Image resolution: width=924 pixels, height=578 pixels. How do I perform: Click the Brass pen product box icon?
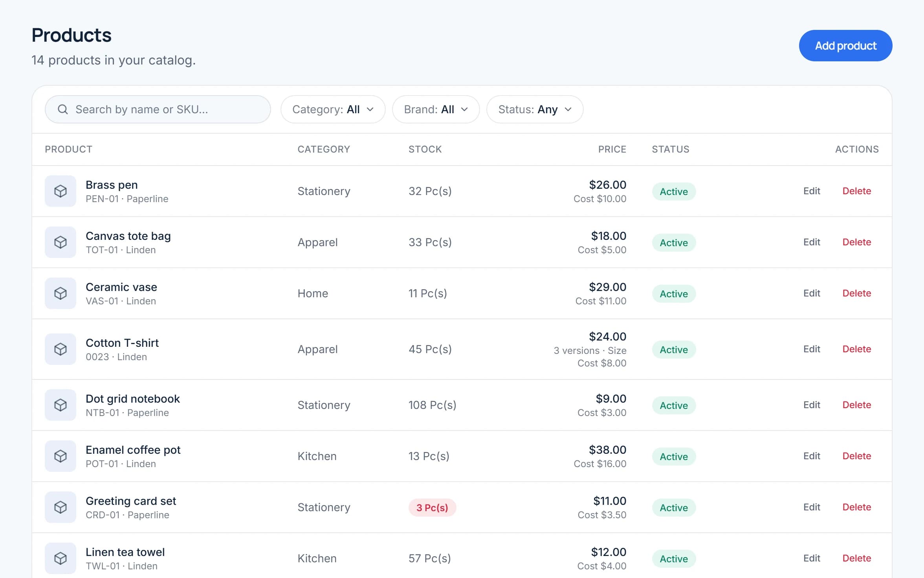(x=60, y=191)
